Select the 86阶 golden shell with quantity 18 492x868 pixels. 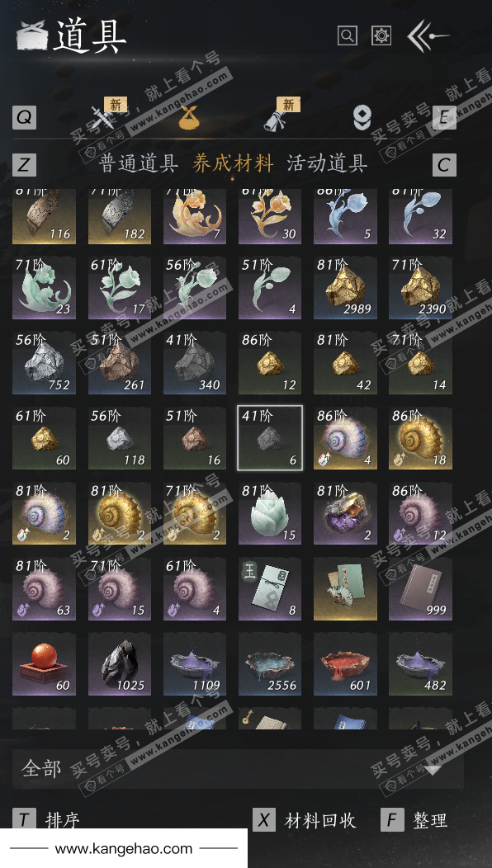click(420, 438)
